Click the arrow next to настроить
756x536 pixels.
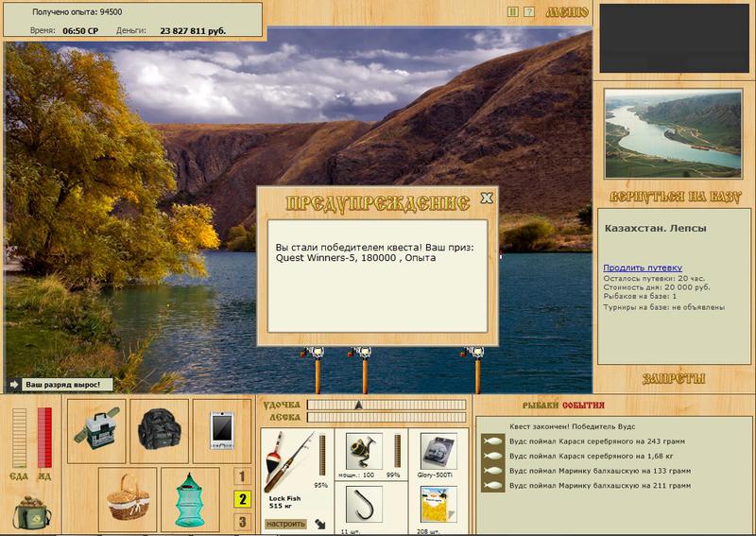point(320,524)
